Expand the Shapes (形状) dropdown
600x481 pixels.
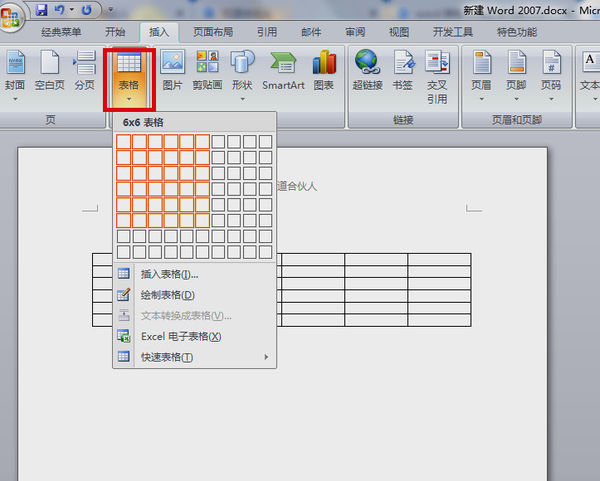242,72
